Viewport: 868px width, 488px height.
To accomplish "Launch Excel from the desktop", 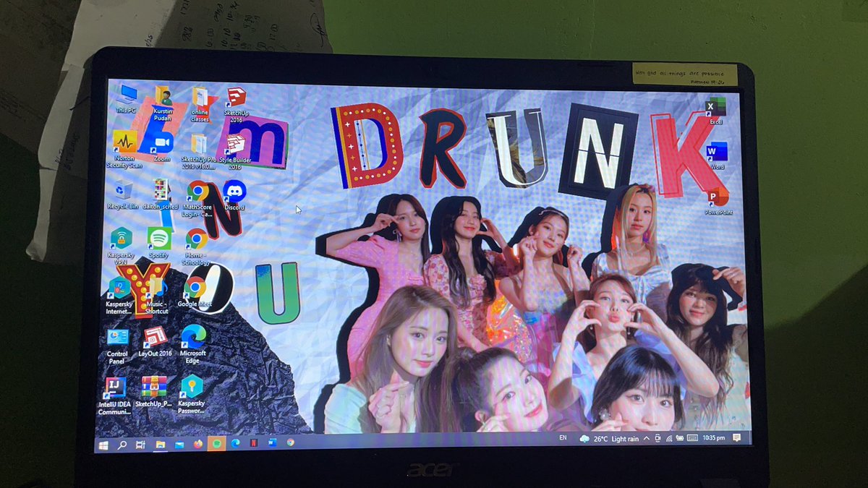I will pos(715,111).
